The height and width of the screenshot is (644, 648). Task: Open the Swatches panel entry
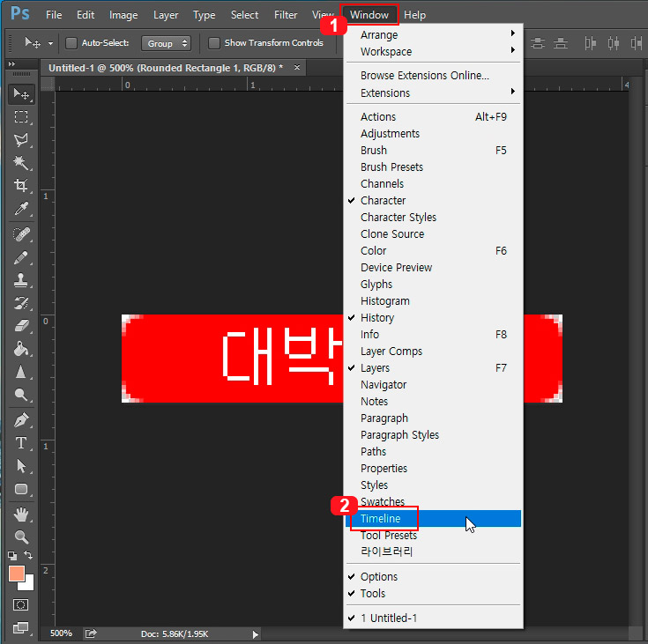[433, 501]
